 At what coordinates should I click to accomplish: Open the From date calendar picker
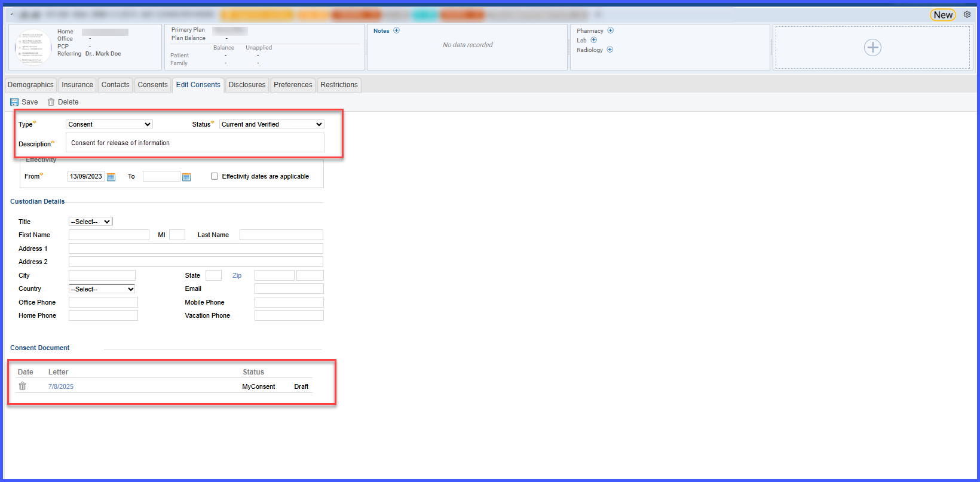[111, 177]
